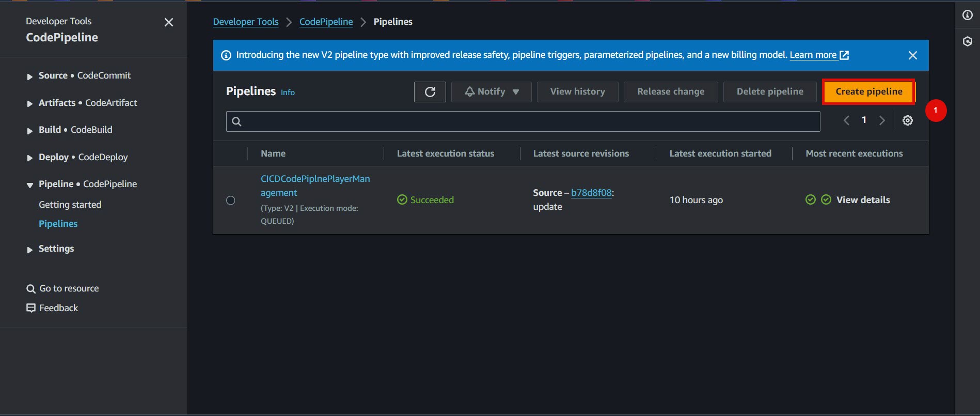Click the Create pipeline button

(868, 91)
